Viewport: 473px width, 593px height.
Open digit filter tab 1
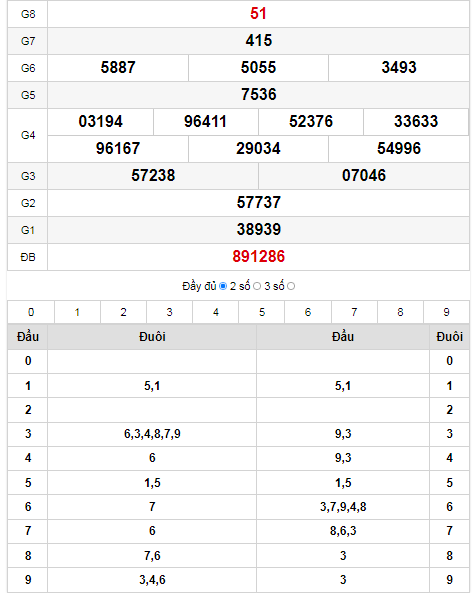pos(77,312)
